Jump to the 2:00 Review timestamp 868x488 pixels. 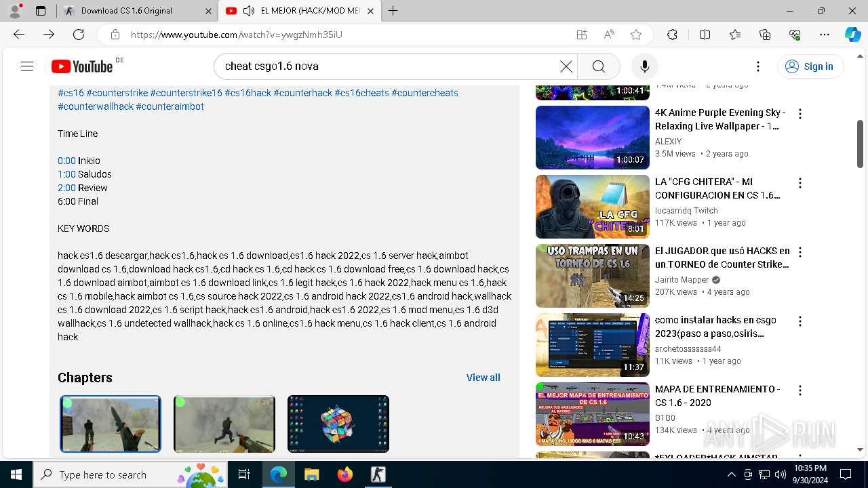point(66,188)
